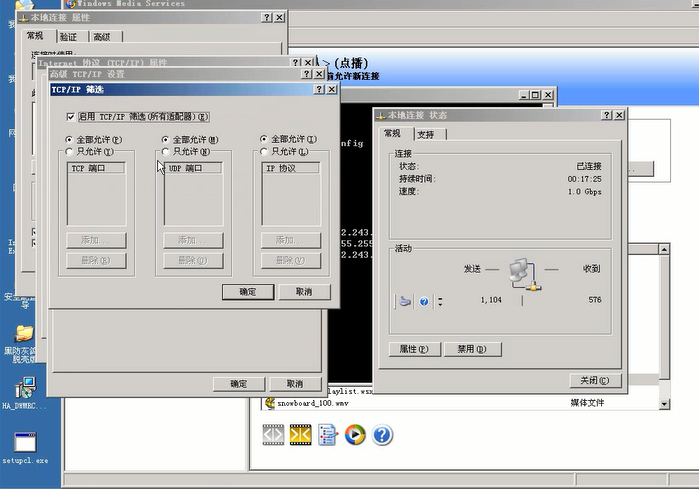Click the yellow filmstrip icon in media toolbar
699x489 pixels.
tap(300, 435)
